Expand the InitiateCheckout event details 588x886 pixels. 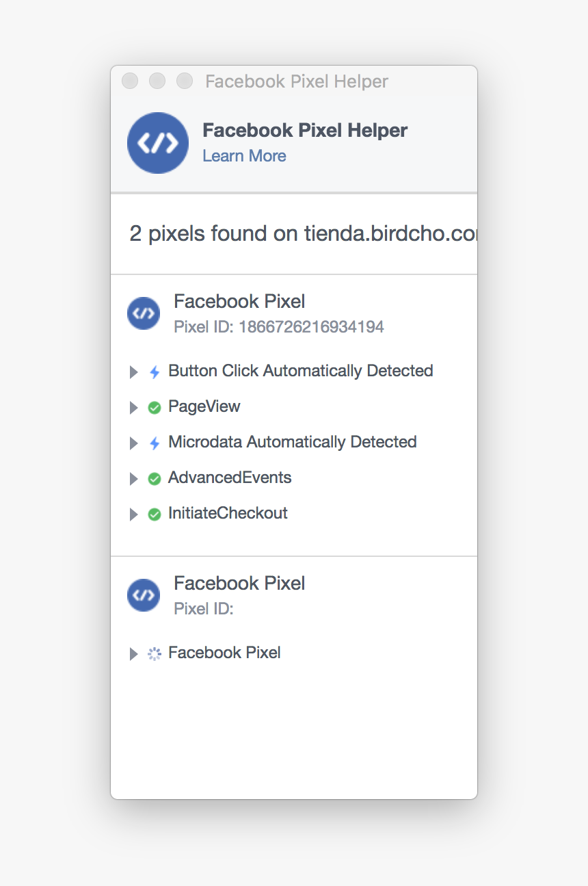coord(133,514)
